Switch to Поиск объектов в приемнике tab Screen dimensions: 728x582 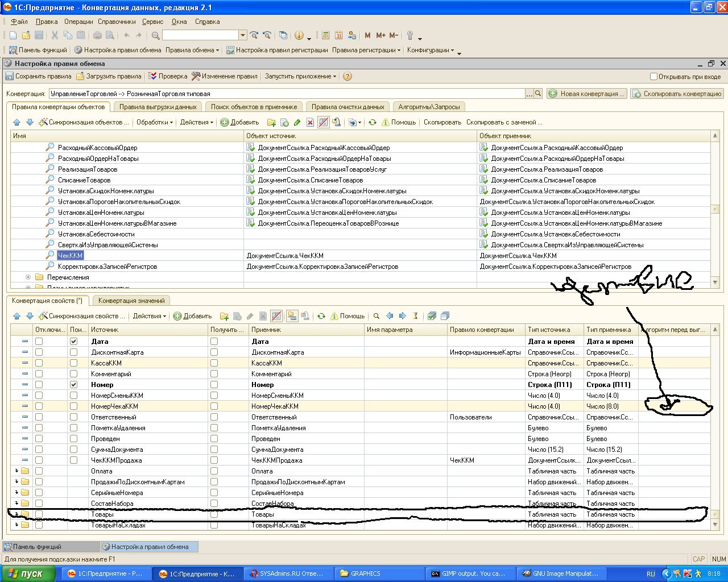(x=254, y=107)
